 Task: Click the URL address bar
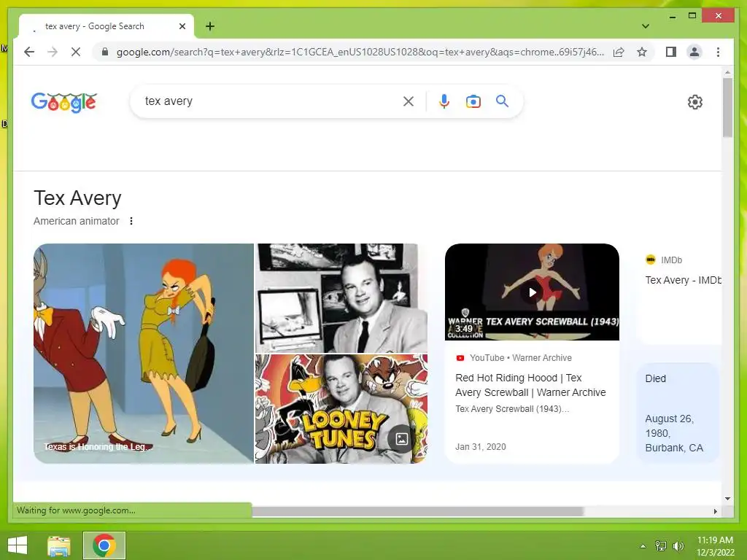tap(360, 52)
